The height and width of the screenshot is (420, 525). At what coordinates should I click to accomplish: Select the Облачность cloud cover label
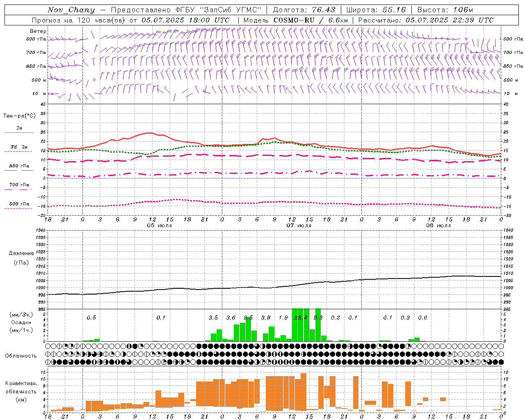point(21,356)
